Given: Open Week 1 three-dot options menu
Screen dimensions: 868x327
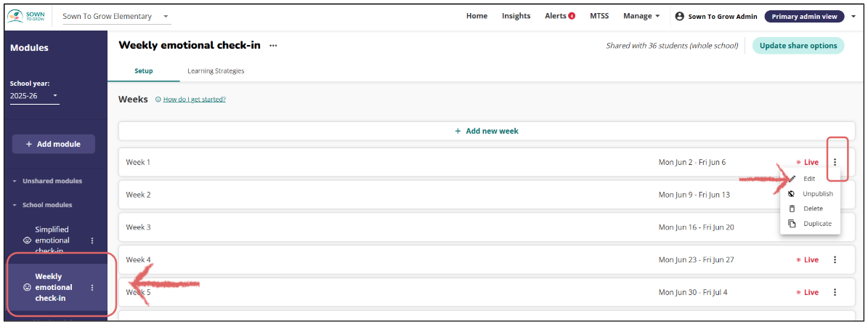Looking at the screenshot, I should [x=835, y=162].
